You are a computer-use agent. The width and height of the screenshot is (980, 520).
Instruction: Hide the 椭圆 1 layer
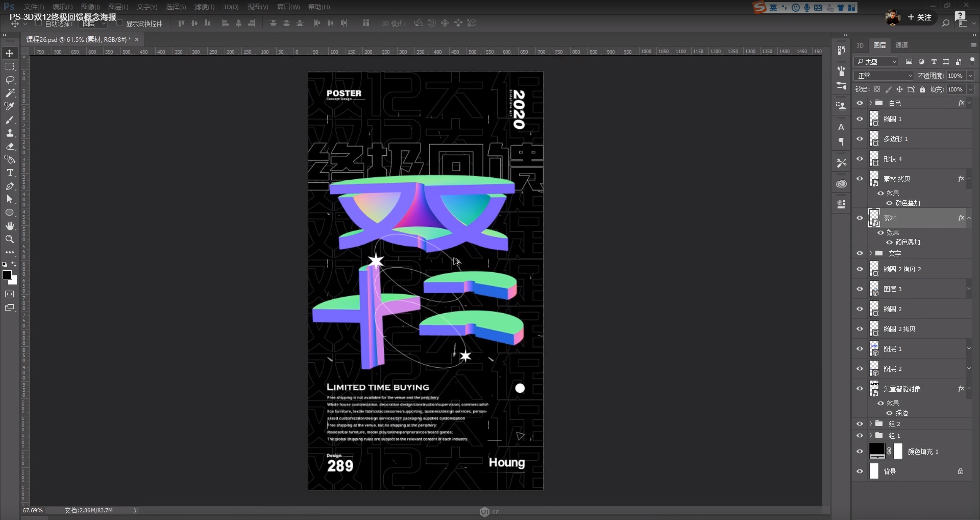pos(860,119)
